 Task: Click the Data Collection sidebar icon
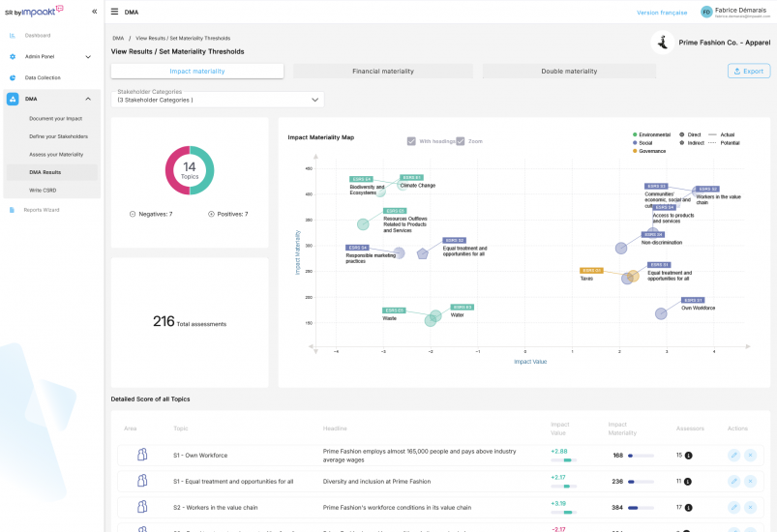tap(13, 77)
